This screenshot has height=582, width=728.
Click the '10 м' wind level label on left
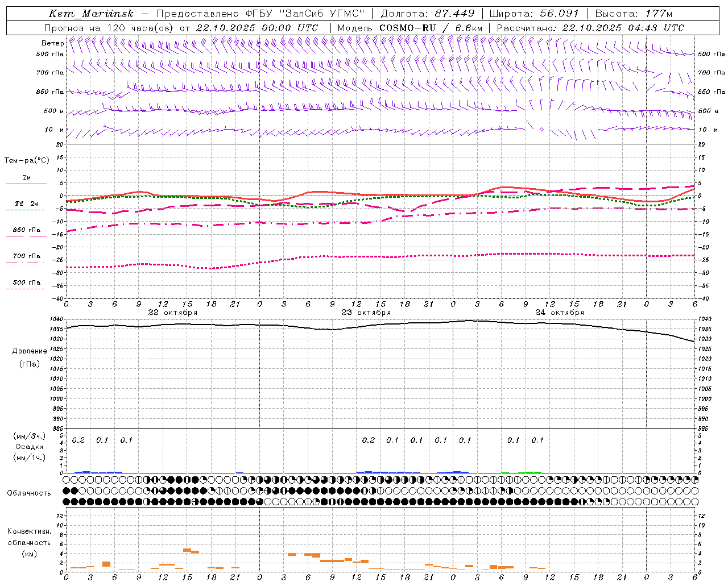click(55, 130)
